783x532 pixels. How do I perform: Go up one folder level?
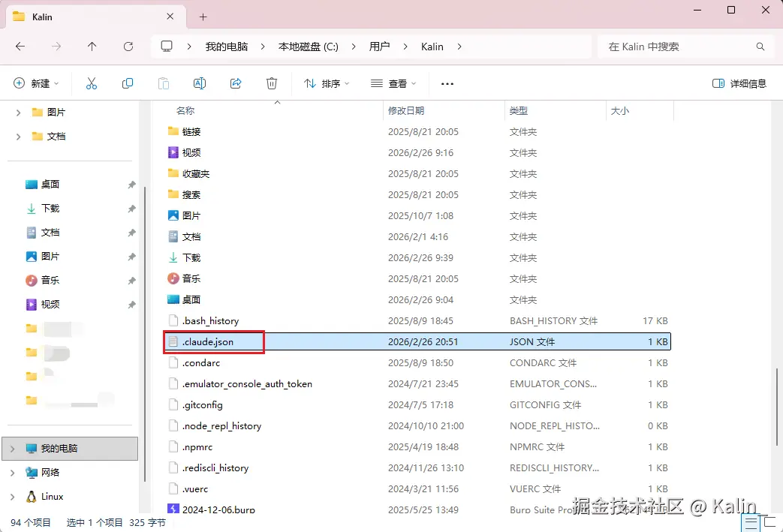tap(92, 47)
